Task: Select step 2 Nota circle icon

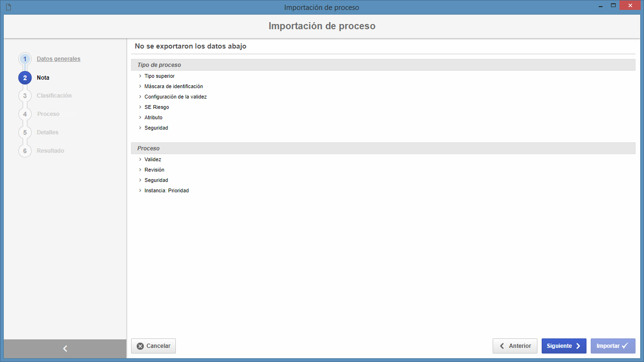Action: click(x=25, y=78)
